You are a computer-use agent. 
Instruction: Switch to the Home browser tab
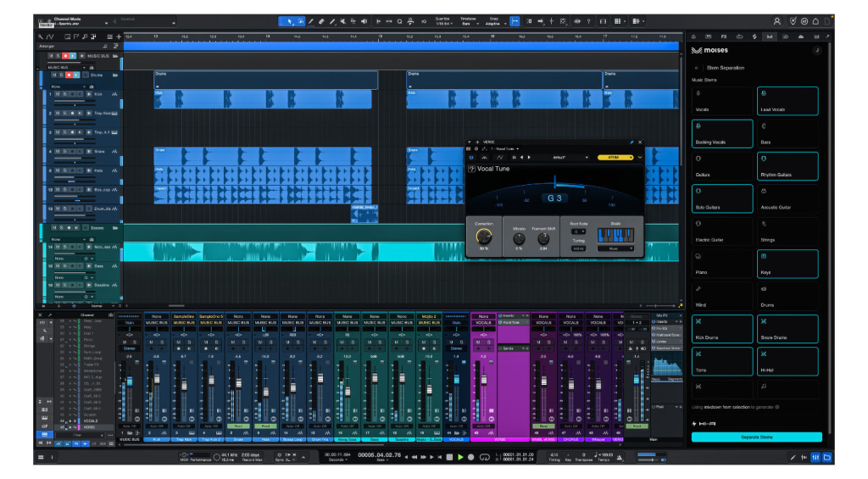pos(693,36)
